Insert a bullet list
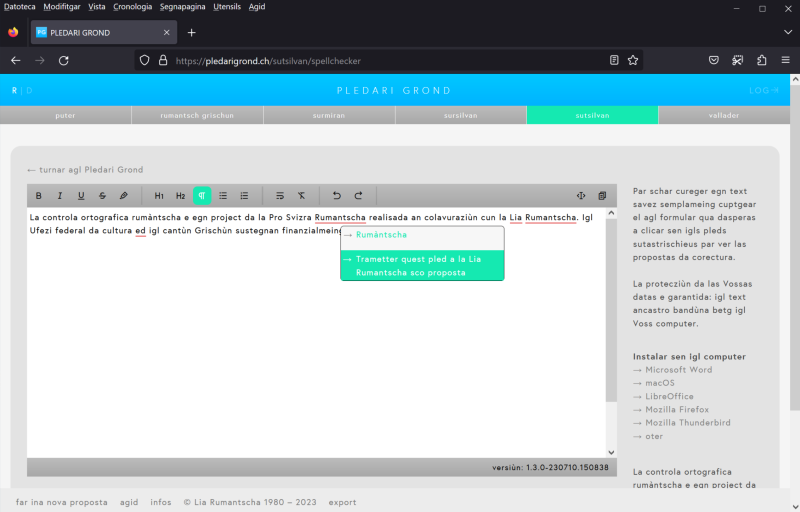The width and height of the screenshot is (800, 512). tap(223, 196)
